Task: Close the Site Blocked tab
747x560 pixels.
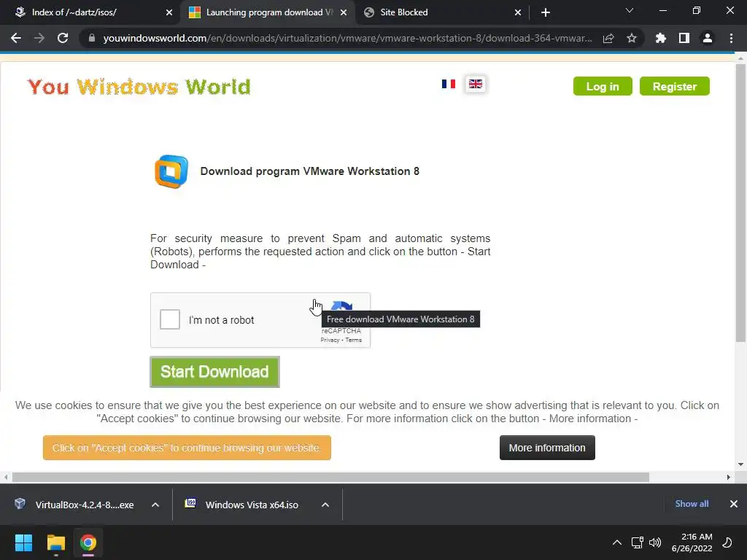Action: [518, 12]
